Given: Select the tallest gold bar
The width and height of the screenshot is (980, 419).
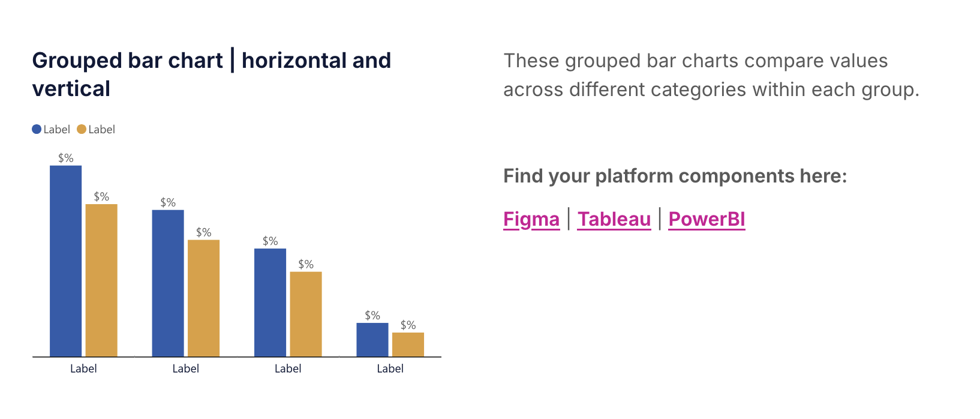Looking at the screenshot, I should (101, 280).
